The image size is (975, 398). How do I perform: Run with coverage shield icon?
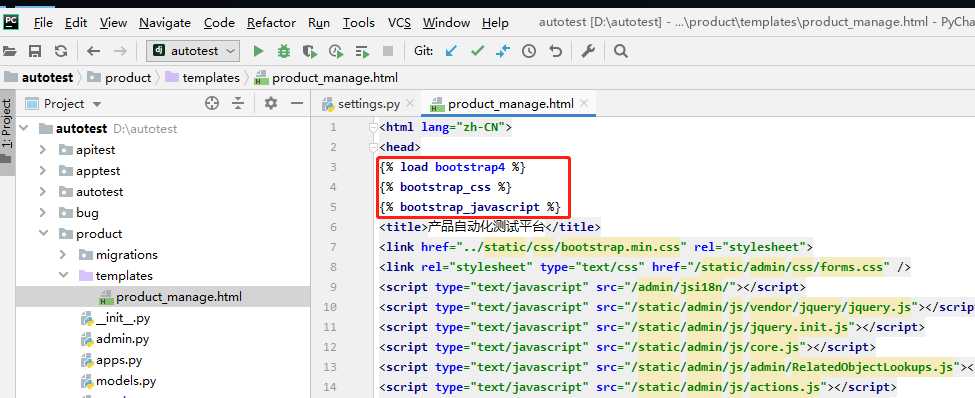309,51
